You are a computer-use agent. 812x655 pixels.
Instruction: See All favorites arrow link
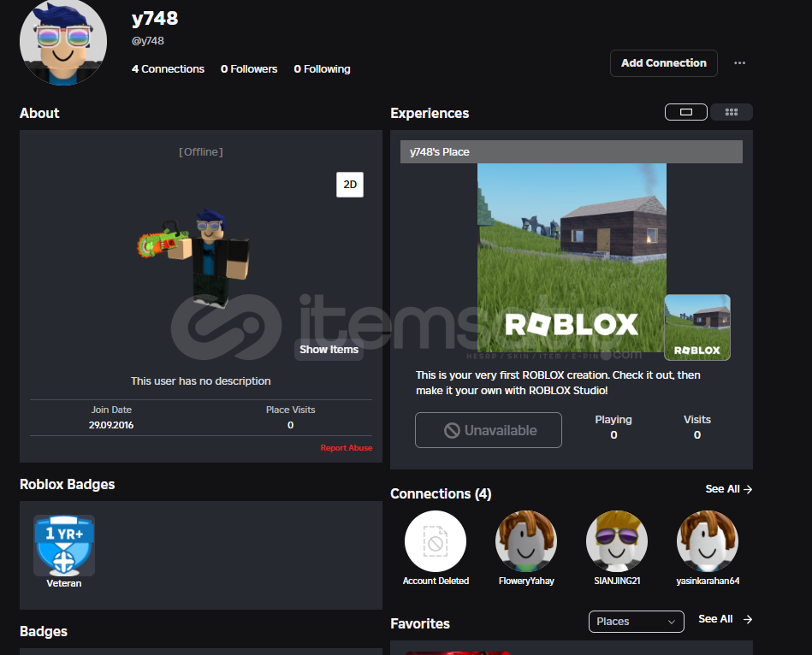[725, 619]
